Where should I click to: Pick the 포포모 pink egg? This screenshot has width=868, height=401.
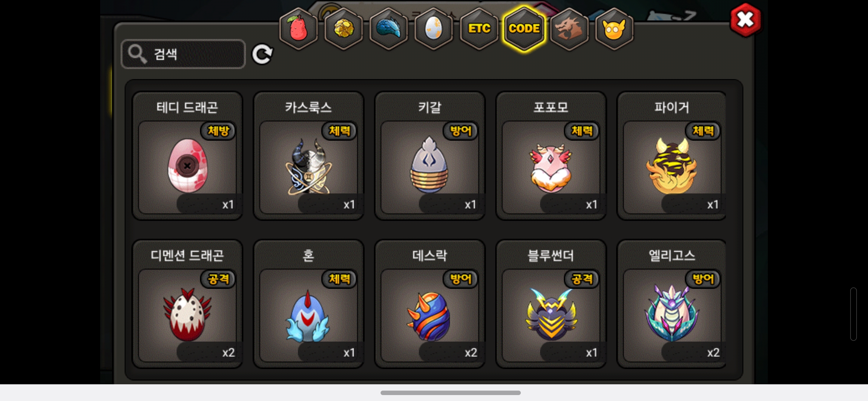tap(551, 156)
